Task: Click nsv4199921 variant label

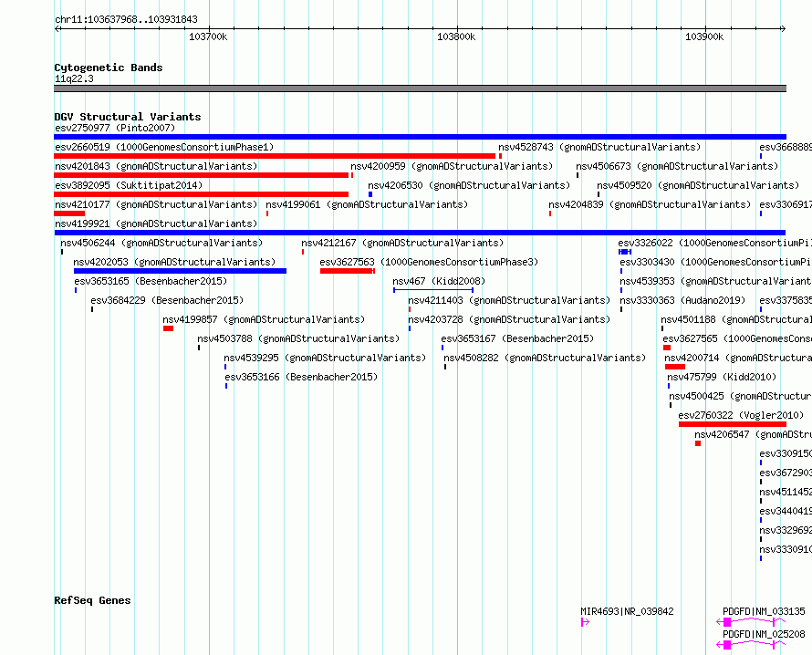Action: click(156, 224)
